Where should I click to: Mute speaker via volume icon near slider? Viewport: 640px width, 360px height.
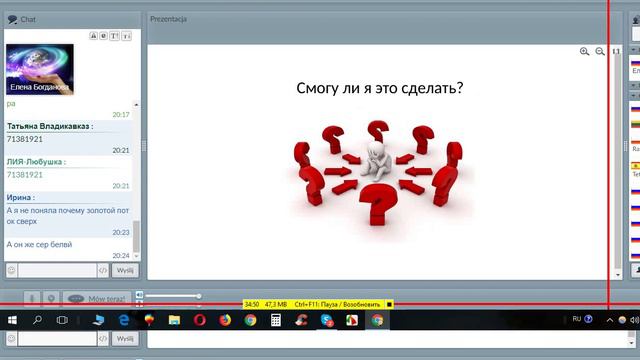click(140, 295)
